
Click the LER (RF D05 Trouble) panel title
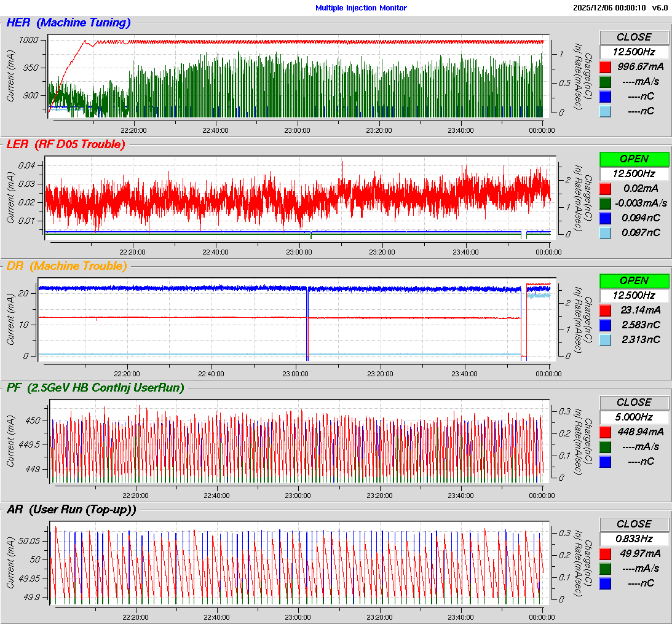[65, 145]
